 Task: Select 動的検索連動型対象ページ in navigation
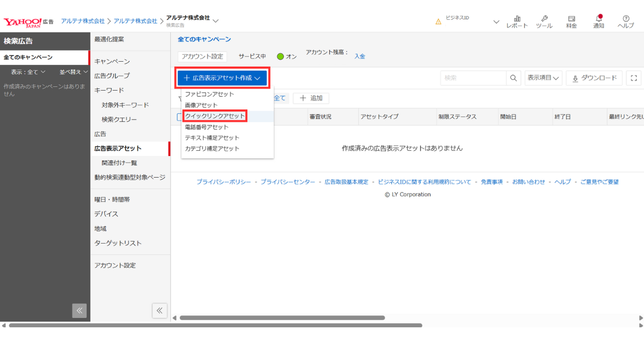click(x=130, y=177)
